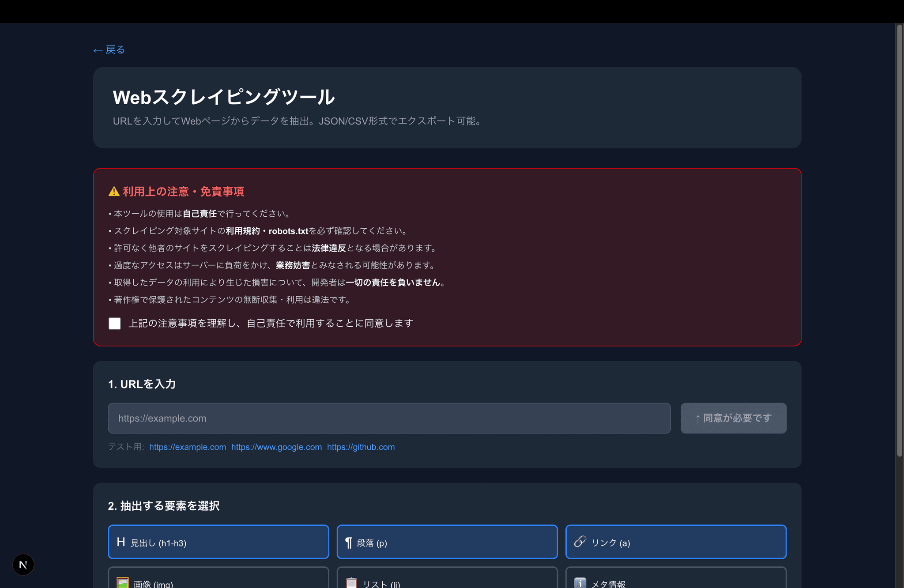The width and height of the screenshot is (904, 588).
Task: Open the https://example.com test link
Action: 188,447
